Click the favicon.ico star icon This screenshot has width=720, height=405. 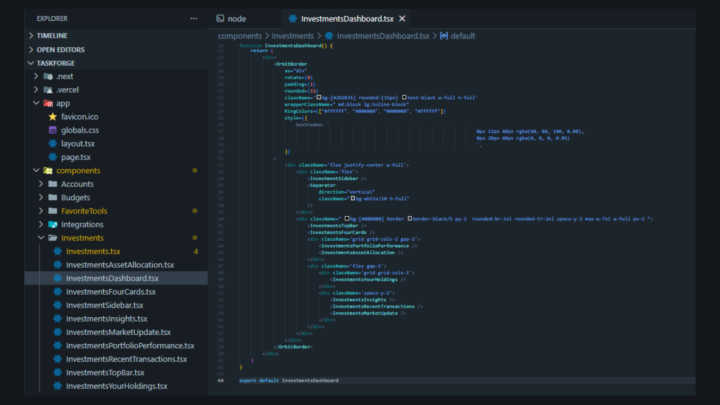[x=53, y=117]
